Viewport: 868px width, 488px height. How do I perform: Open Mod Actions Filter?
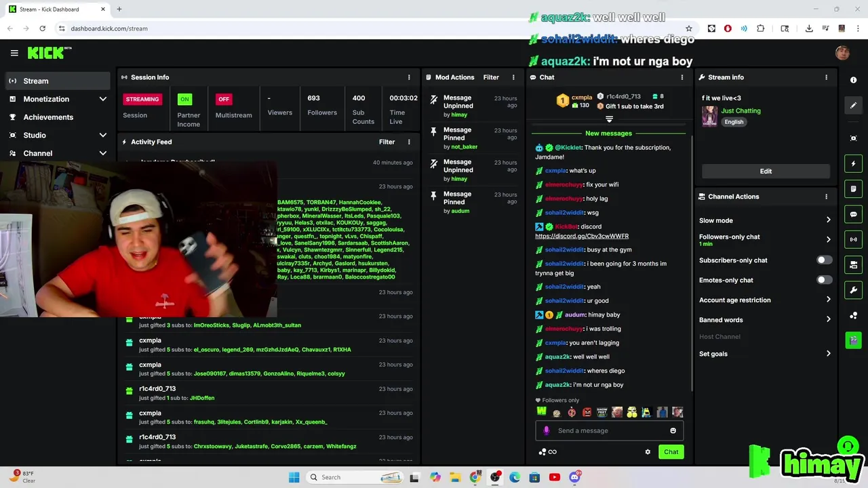491,77
